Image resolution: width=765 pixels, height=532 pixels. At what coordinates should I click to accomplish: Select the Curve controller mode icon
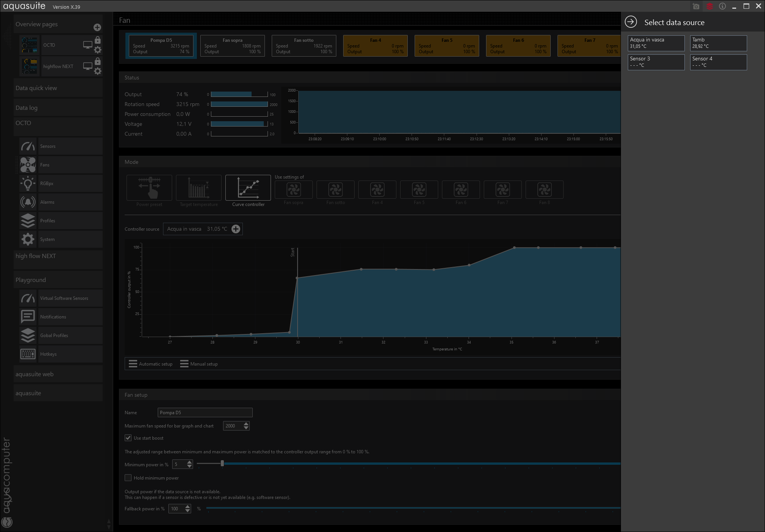[248, 188]
